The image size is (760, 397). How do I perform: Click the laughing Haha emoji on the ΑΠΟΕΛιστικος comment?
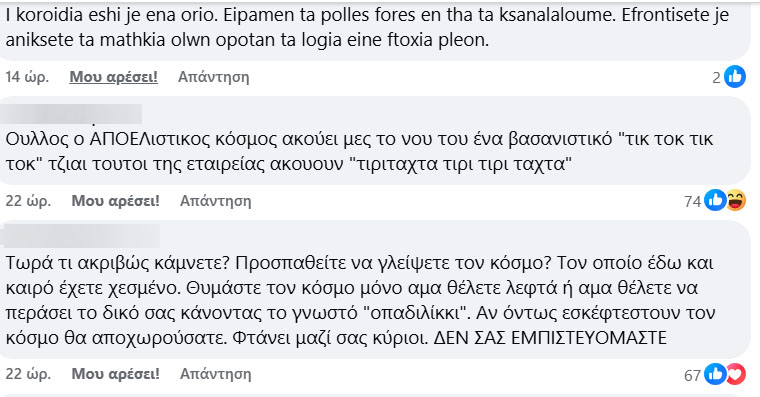coord(735,200)
